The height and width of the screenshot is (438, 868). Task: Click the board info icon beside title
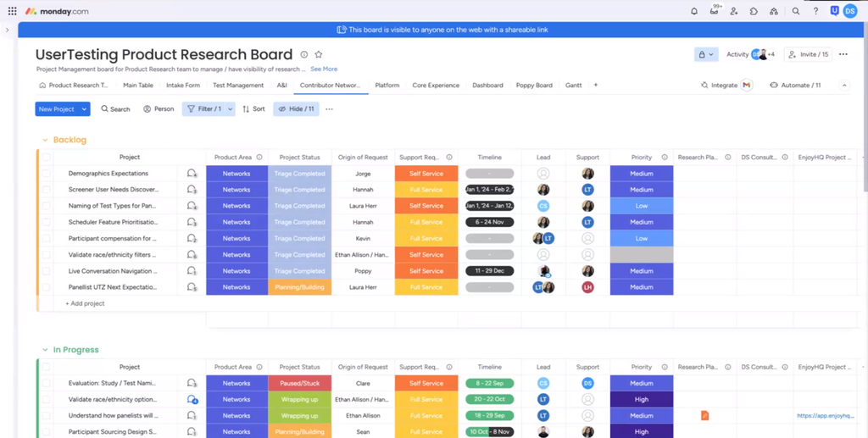point(304,54)
